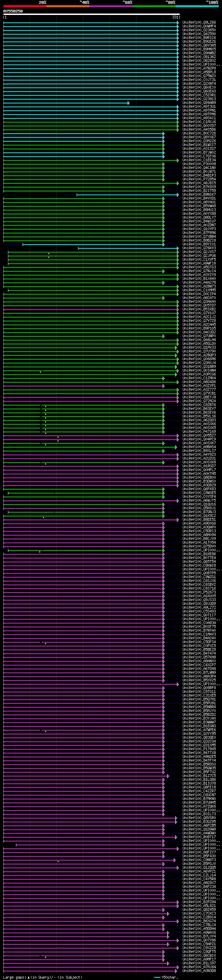Select the UniRef100_A4S586 label
The width and height of the screenshot is (222, 980).
tap(199, 129)
